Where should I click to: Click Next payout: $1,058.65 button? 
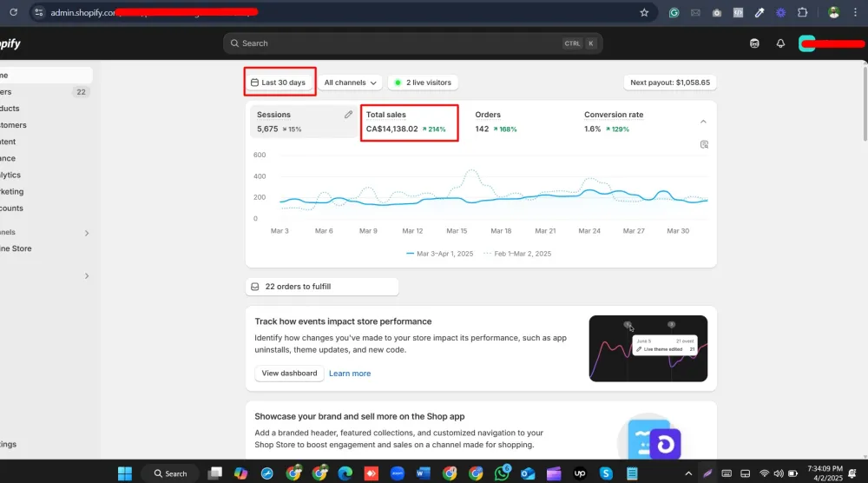[670, 83]
